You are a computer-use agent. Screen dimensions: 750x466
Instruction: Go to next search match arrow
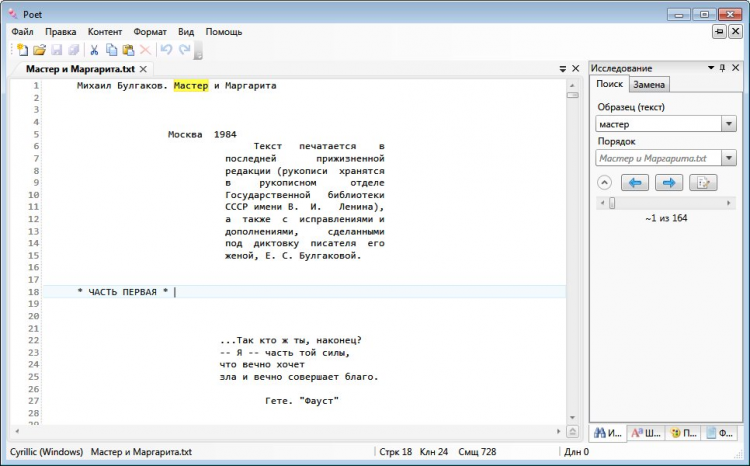(x=669, y=182)
